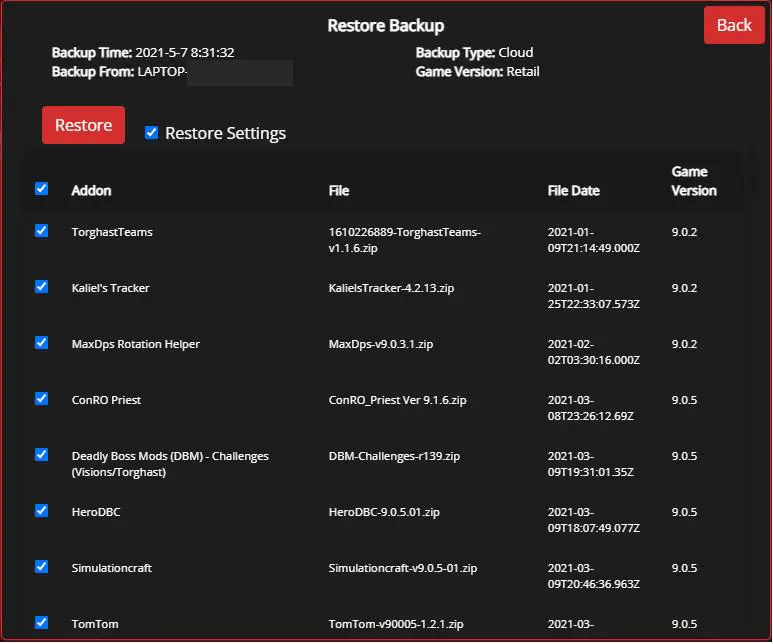
Task: Uncheck the Deadly Boss Mods Challenges checkbox
Action: pyautogui.click(x=41, y=455)
